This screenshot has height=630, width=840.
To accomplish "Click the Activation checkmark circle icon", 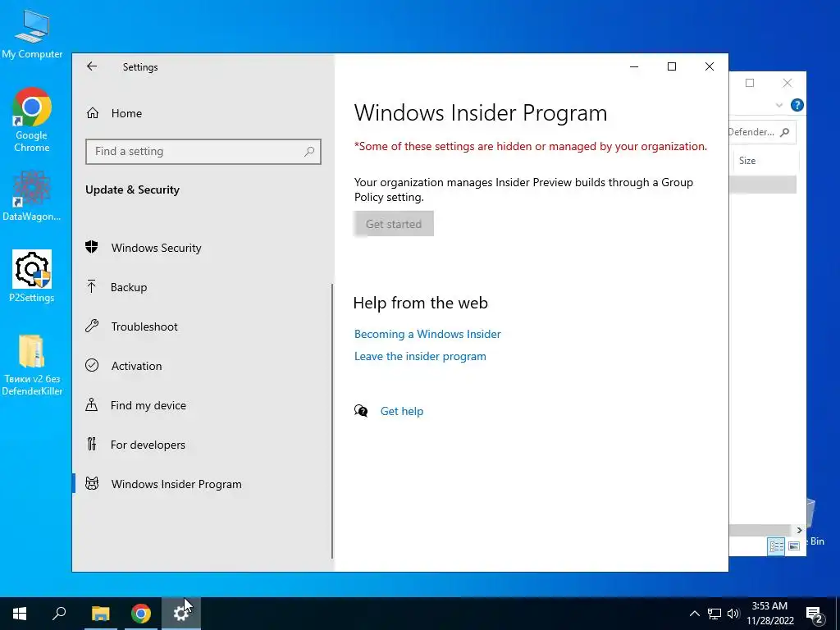I will 92,365.
